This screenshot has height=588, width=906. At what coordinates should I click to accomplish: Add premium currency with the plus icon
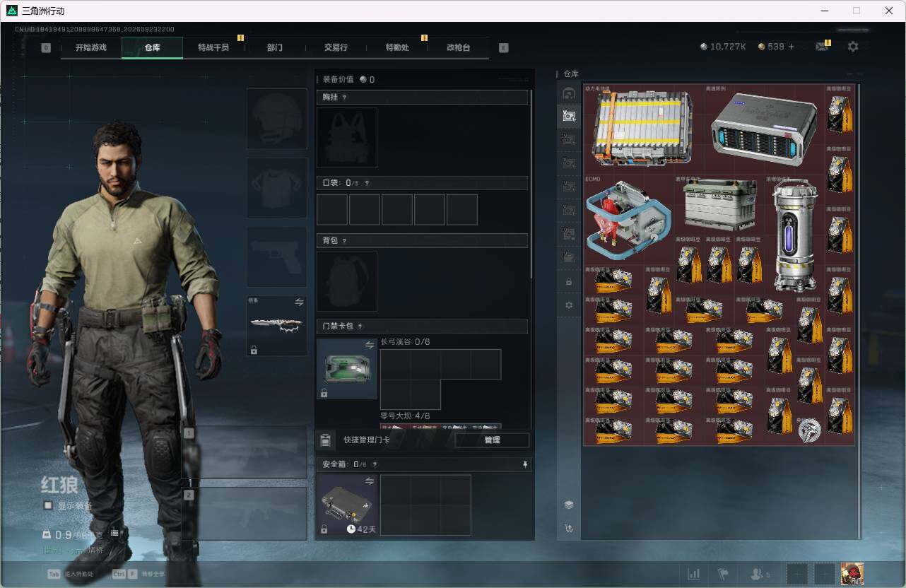click(791, 47)
